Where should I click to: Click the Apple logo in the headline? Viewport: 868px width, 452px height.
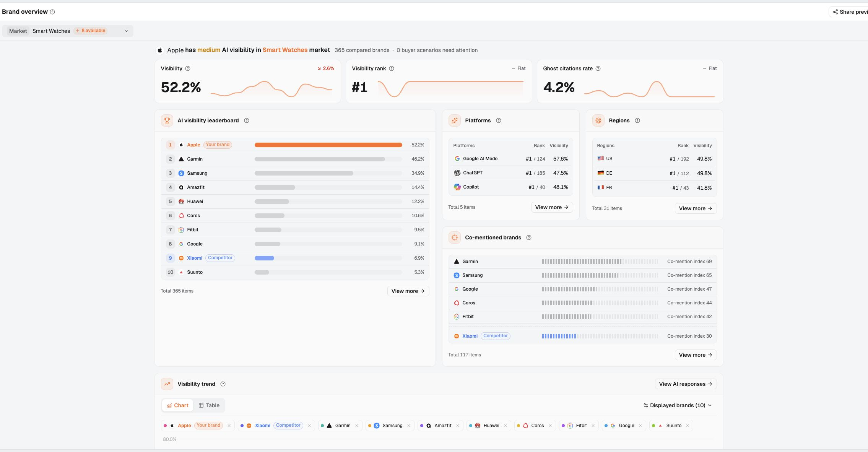(160, 50)
